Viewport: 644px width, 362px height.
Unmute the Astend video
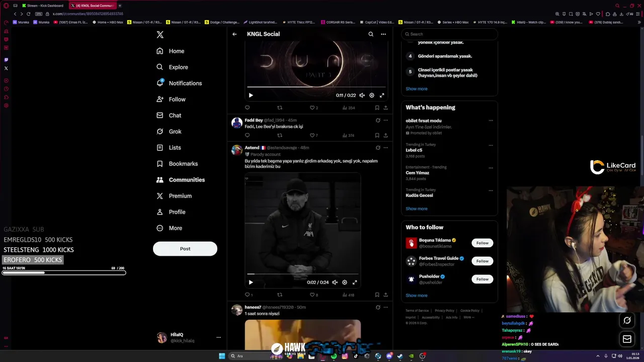[335, 283]
